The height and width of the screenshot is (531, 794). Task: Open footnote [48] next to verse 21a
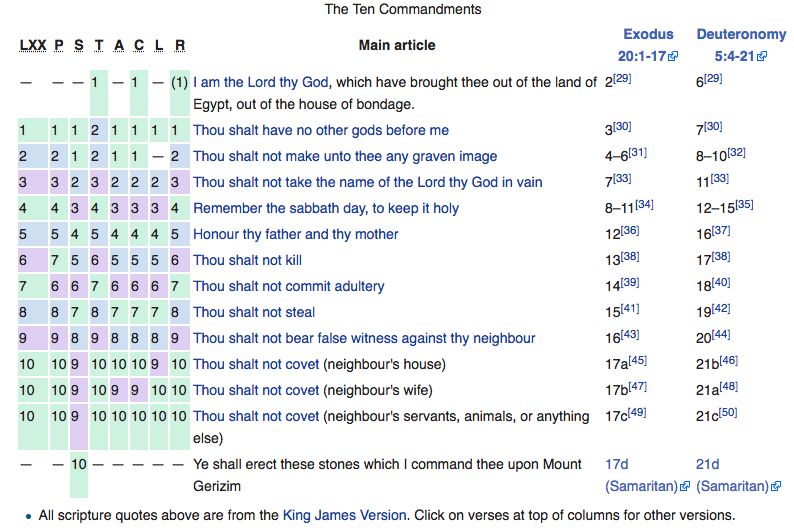tap(729, 386)
